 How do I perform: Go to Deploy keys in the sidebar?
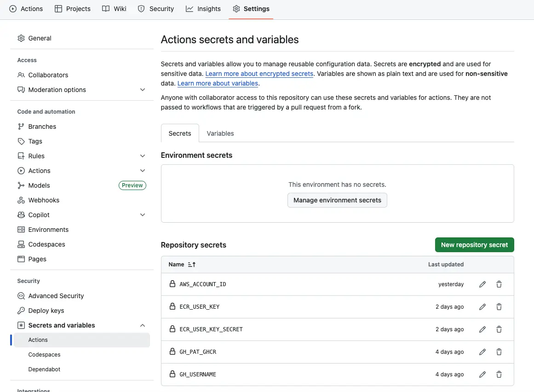[x=46, y=311]
